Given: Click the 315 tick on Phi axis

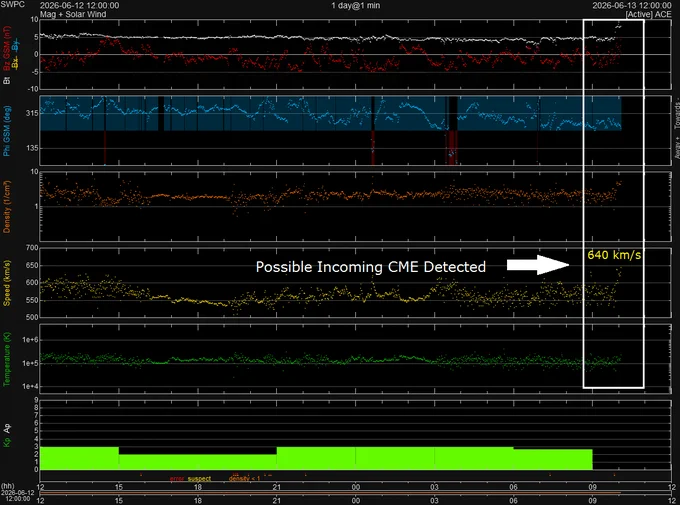Looking at the screenshot, I should (x=32, y=113).
